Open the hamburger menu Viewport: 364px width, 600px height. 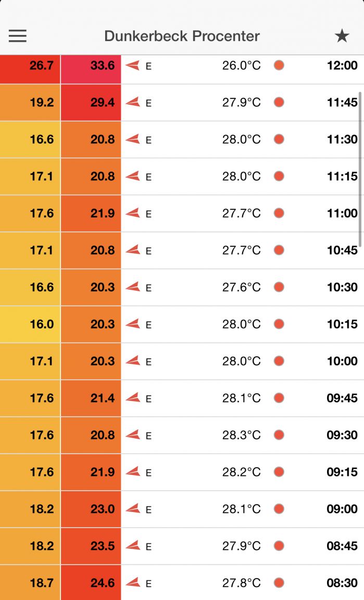[18, 36]
